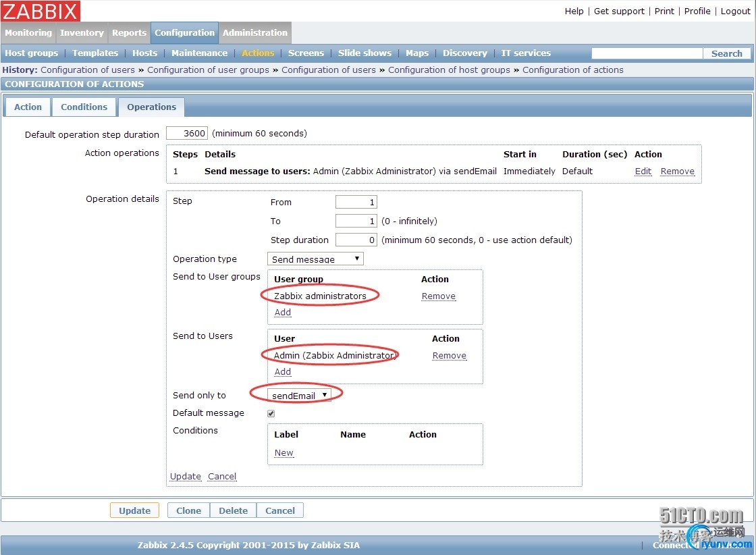Go to Actions submenu
Viewport: 756px width, 555px height.
tap(258, 53)
